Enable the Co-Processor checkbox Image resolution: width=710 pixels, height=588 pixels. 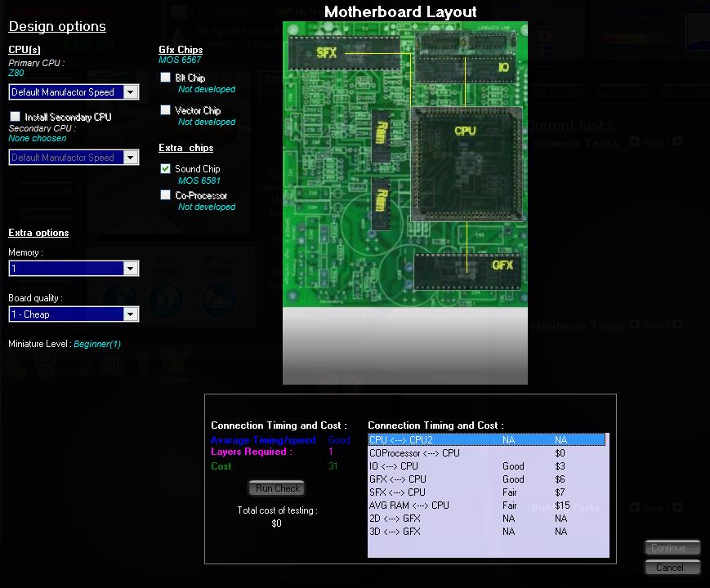(x=165, y=194)
